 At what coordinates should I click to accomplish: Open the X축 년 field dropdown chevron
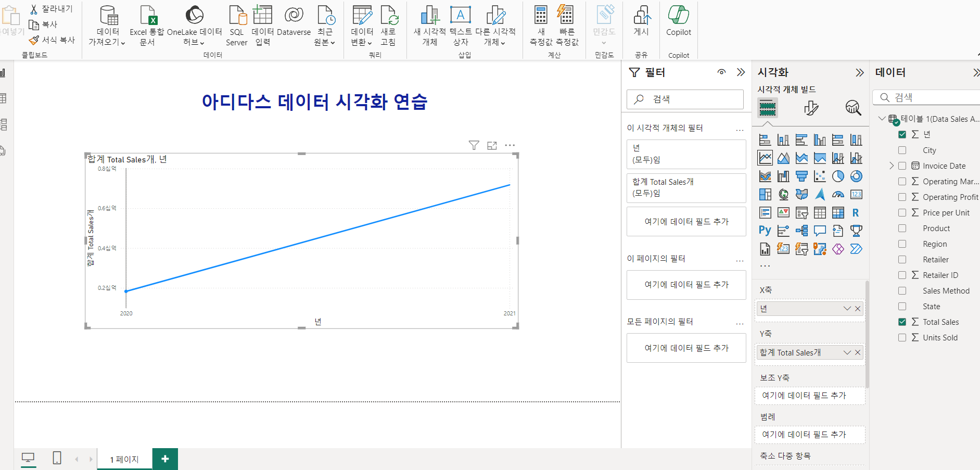point(847,309)
